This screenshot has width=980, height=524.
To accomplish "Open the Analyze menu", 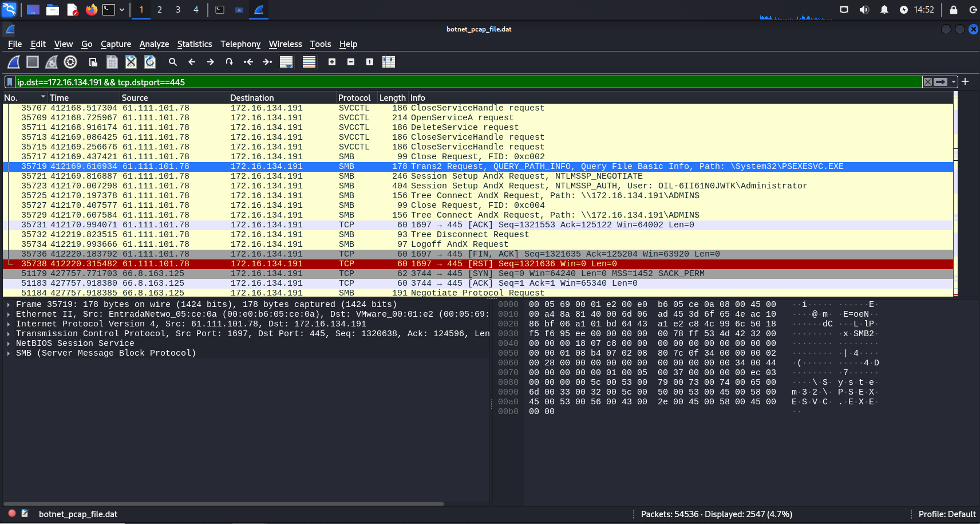I will coord(154,44).
